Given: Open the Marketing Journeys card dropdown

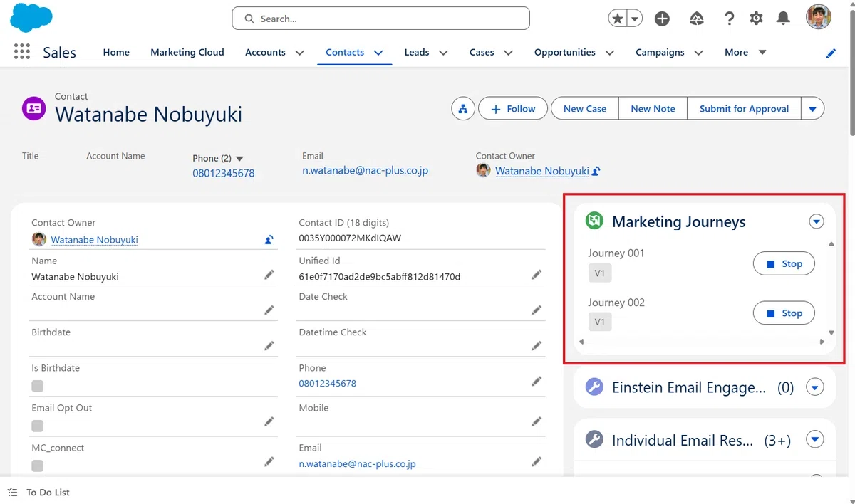Looking at the screenshot, I should tap(817, 221).
